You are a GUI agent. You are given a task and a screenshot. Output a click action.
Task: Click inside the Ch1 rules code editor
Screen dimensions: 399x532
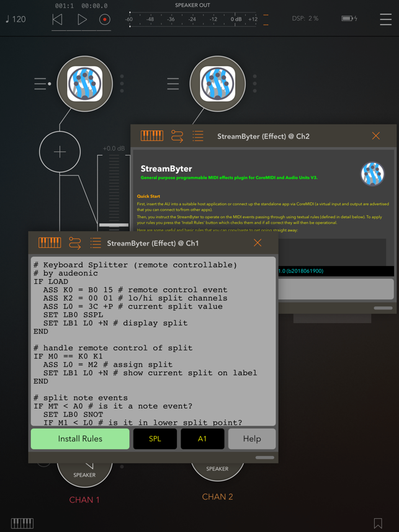(x=153, y=341)
